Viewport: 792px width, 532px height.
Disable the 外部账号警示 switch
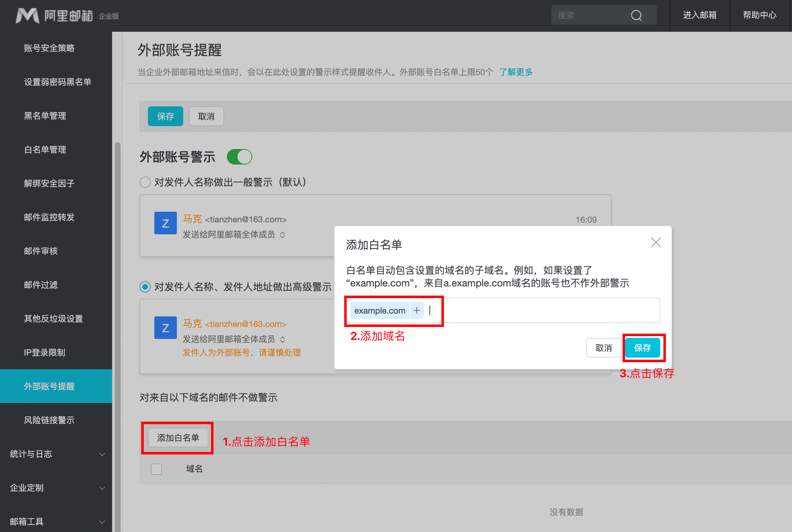pyautogui.click(x=240, y=156)
